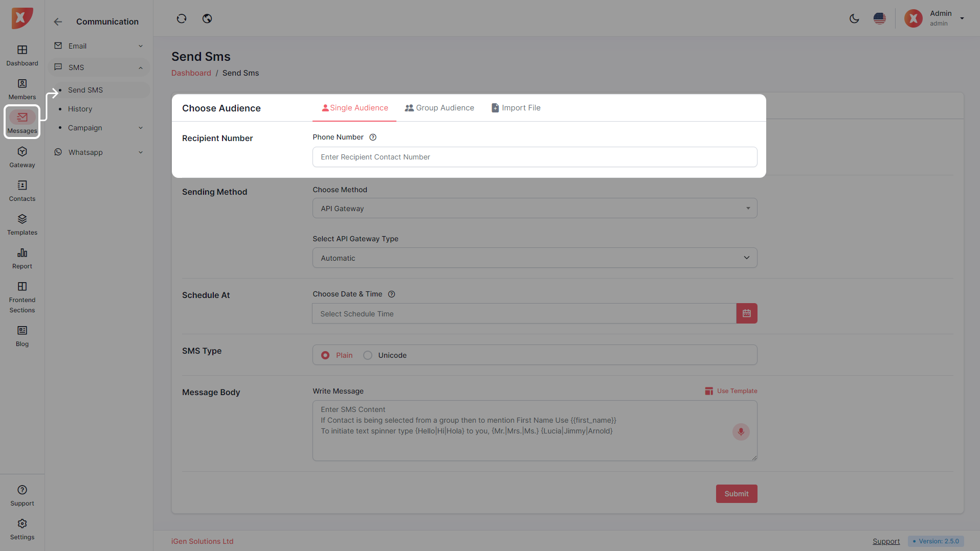Open the Templates section icon
The width and height of the screenshot is (980, 551).
pyautogui.click(x=22, y=224)
